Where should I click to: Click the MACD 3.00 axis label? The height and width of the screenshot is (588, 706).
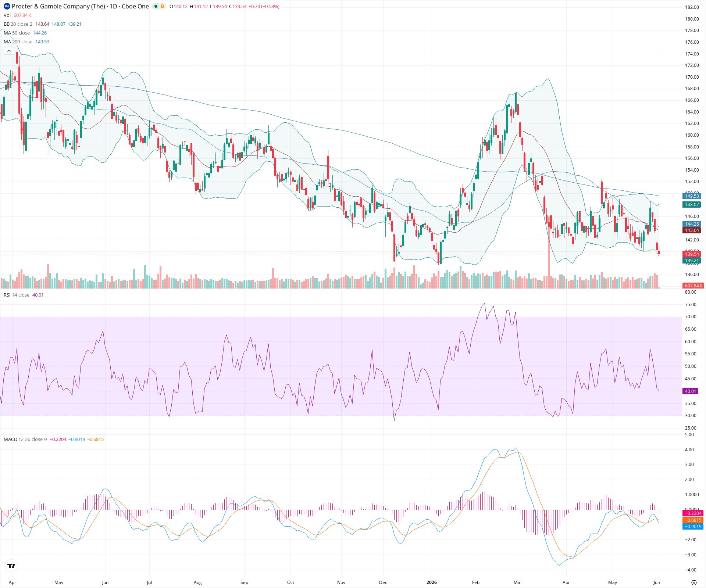(689, 465)
